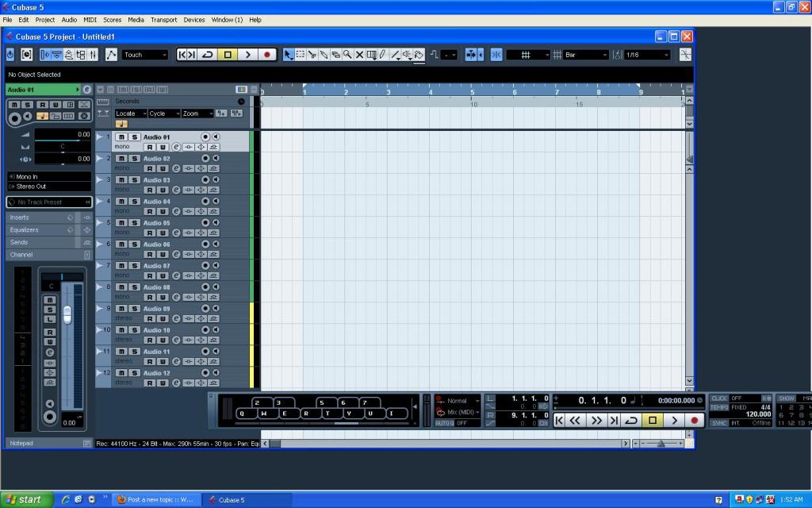
Task: Select the Erase tool
Action: (335, 55)
